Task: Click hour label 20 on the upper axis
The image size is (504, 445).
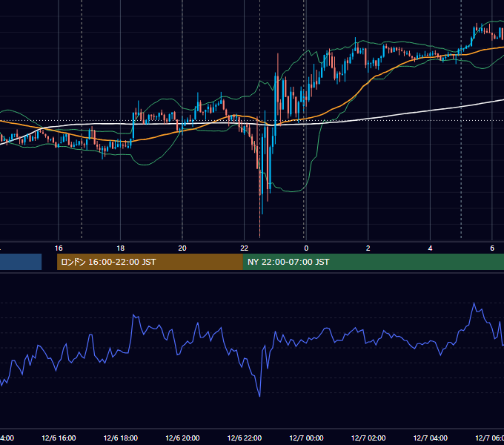Action: click(x=182, y=248)
